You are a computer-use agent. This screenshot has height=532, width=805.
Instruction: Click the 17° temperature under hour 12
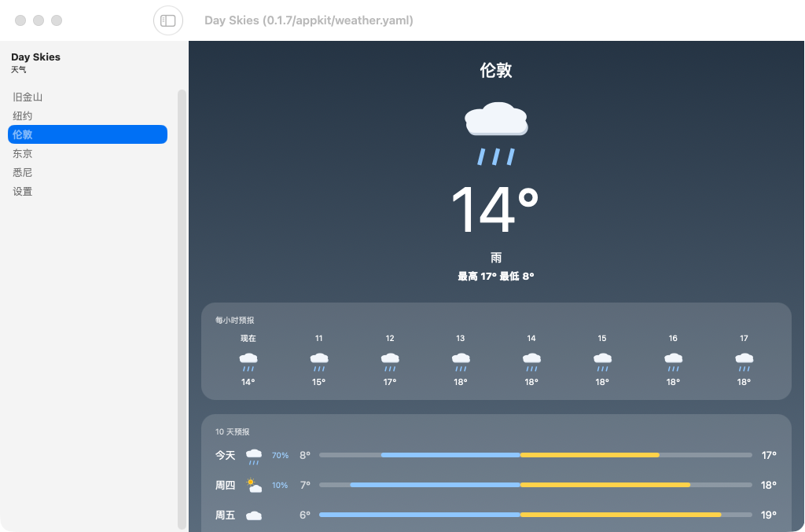[390, 382]
